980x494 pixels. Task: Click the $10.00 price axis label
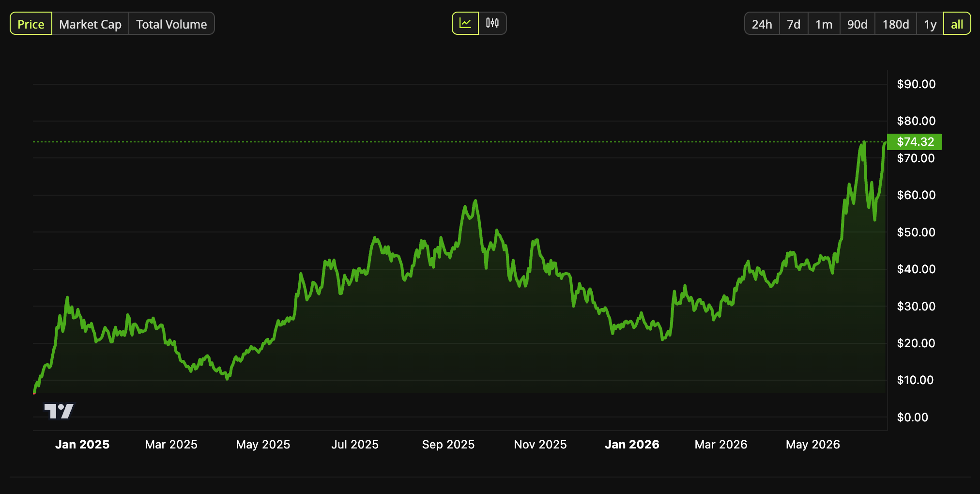[x=915, y=380]
